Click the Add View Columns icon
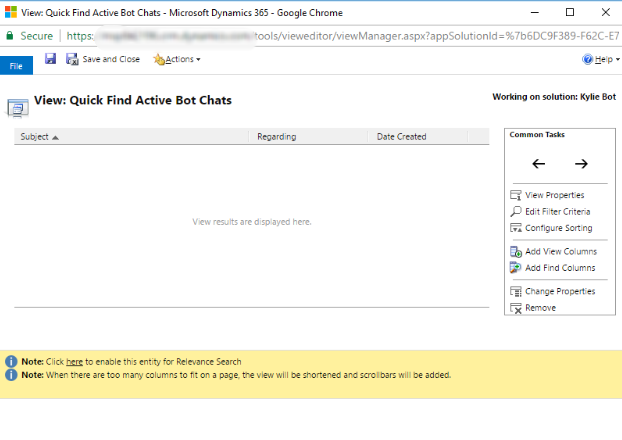 [516, 252]
